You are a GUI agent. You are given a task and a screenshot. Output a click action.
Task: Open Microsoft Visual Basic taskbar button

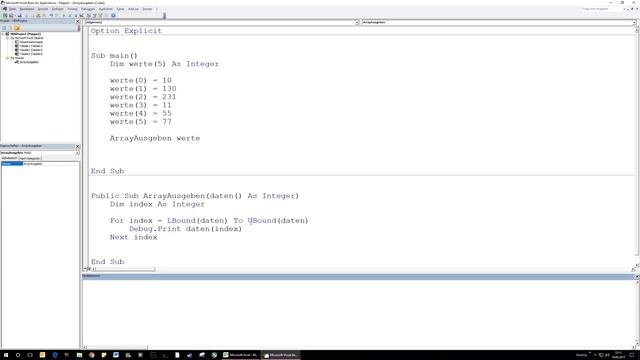(x=281, y=355)
